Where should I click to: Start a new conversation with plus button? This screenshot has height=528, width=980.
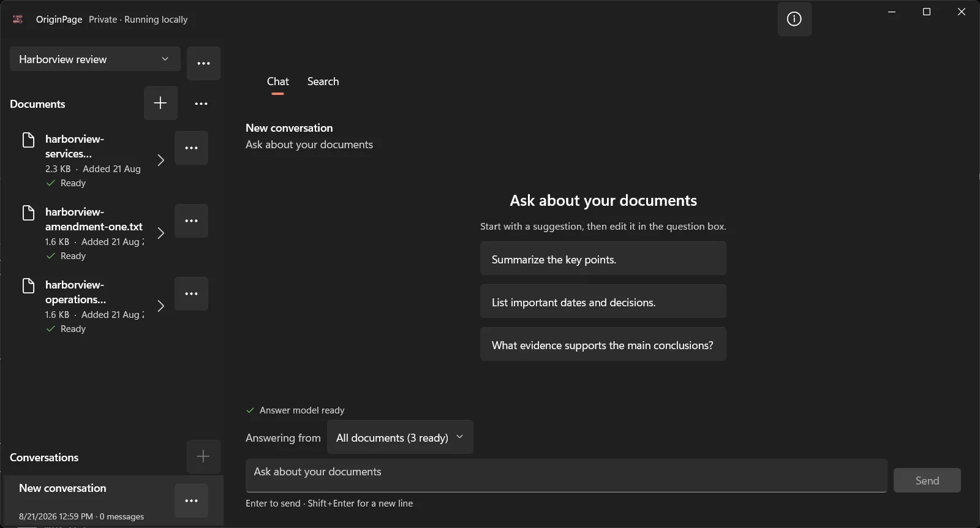(203, 456)
